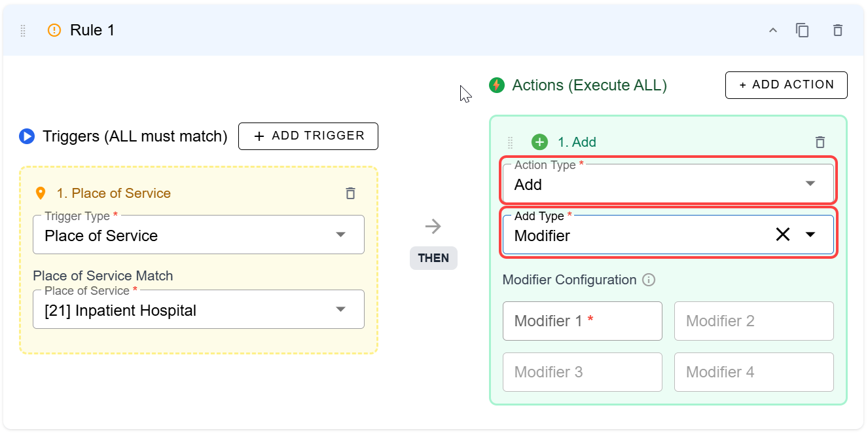The height and width of the screenshot is (435, 868).
Task: Click the Modifier Configuration info icon
Action: (649, 280)
